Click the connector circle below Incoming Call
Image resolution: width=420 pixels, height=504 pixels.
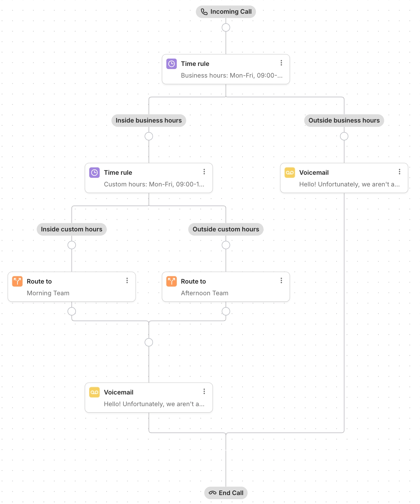[x=226, y=27]
